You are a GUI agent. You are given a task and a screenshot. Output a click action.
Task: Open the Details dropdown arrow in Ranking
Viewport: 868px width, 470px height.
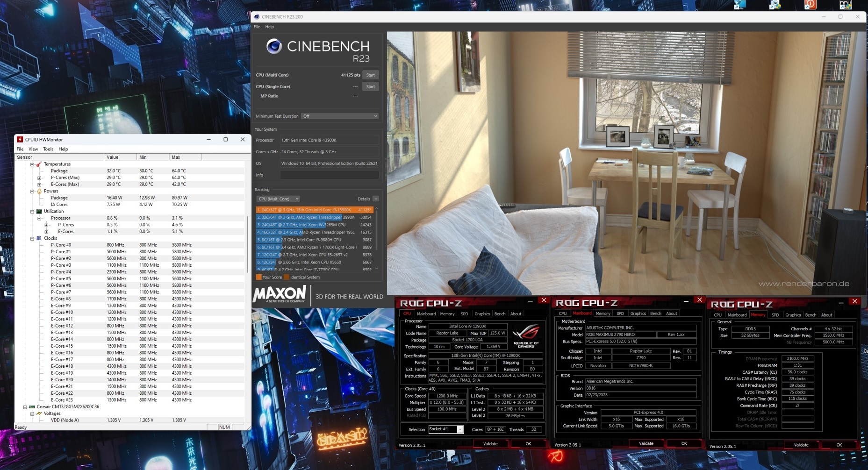coord(376,199)
